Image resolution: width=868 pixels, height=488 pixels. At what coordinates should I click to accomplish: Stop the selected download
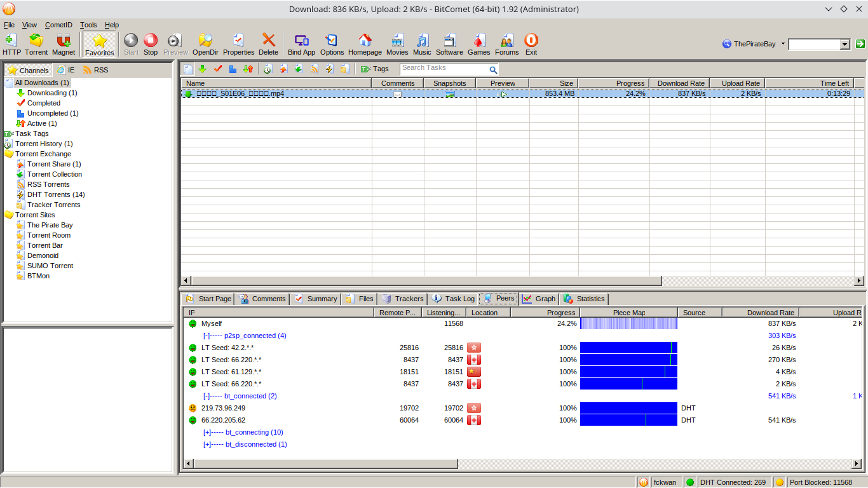[150, 44]
